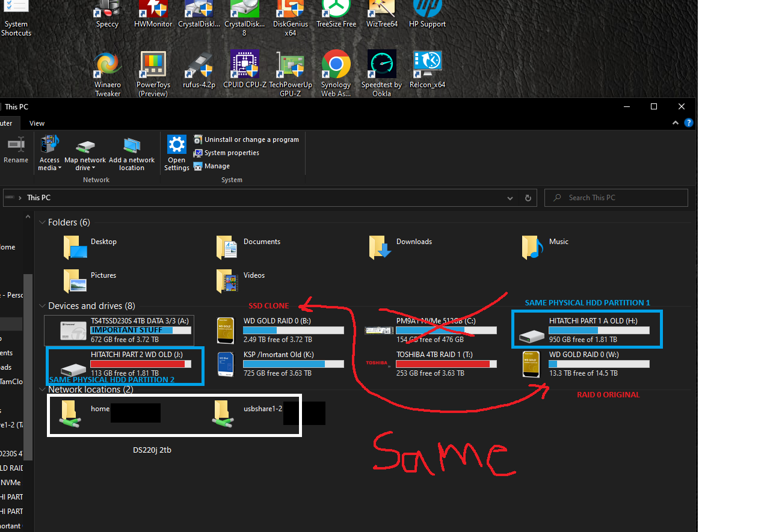Open Explorer help question mark icon
Screen dimensions: 770x532
pos(689,123)
